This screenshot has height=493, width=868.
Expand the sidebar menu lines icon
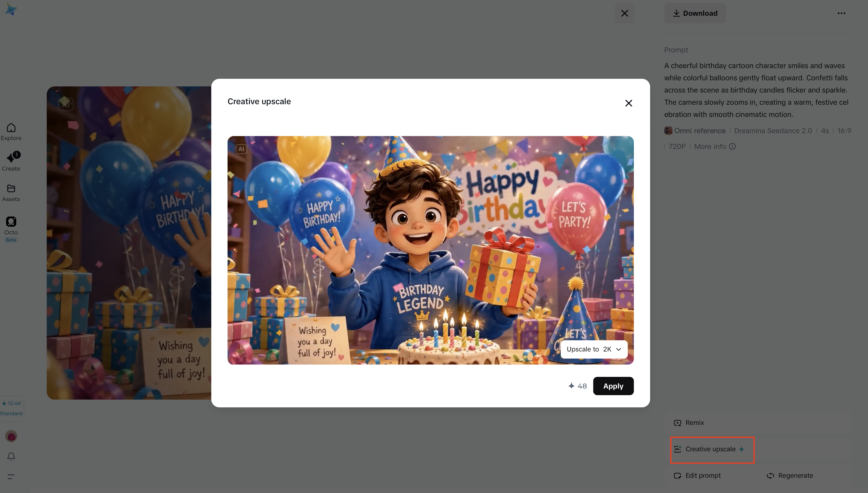[x=11, y=476]
